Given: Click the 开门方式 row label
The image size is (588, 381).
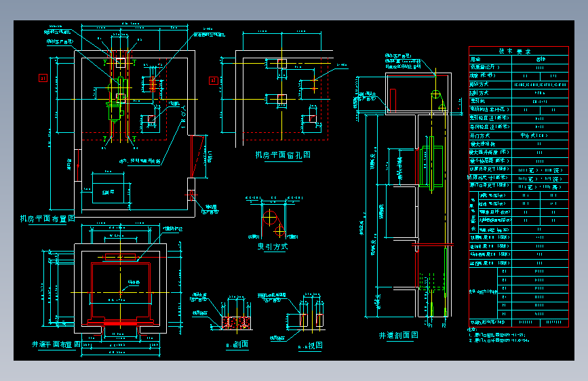Looking at the screenshot, I should (x=480, y=136).
